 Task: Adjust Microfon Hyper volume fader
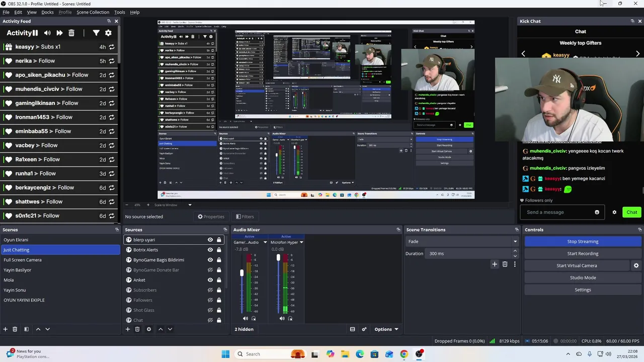pos(278,257)
